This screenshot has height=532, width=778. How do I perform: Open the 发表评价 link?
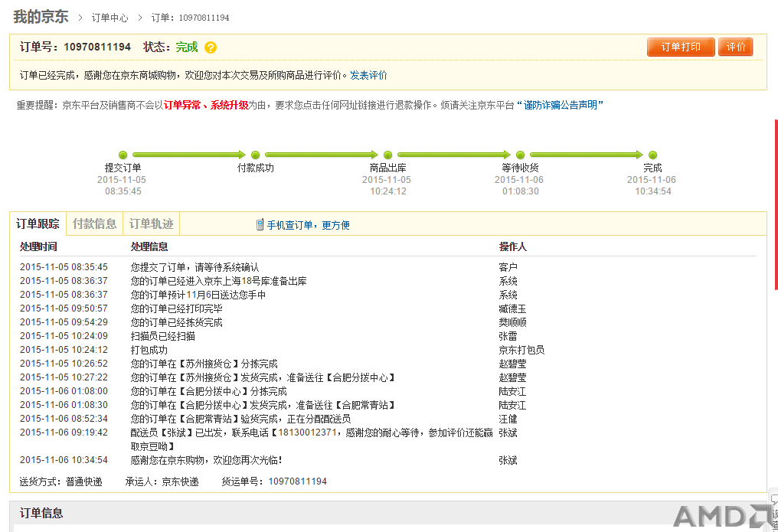click(368, 75)
